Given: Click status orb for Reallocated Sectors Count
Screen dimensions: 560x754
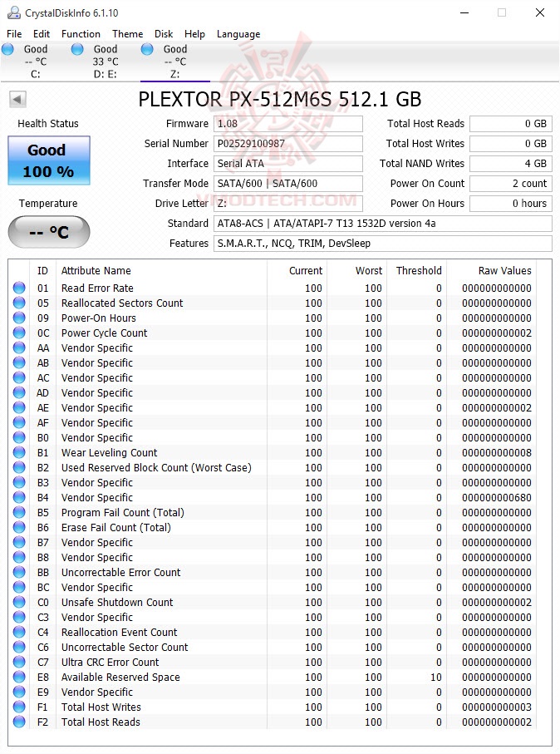Looking at the screenshot, I should tap(19, 303).
